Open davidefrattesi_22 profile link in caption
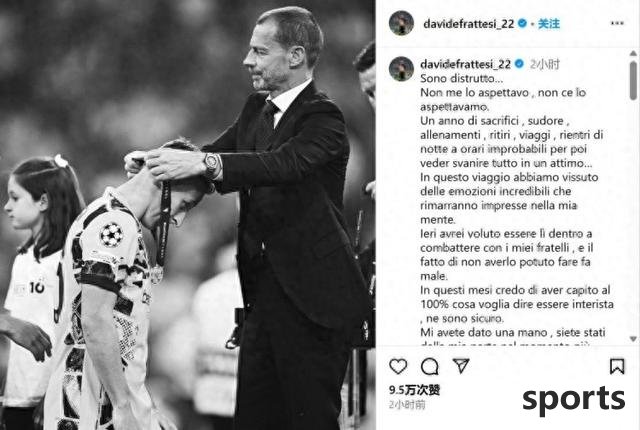 tap(466, 64)
